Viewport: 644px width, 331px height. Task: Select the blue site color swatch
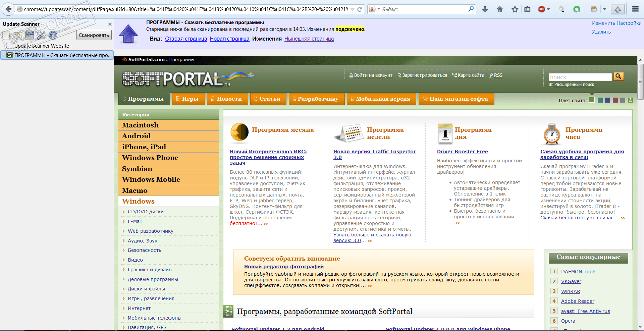pyautogui.click(x=608, y=100)
